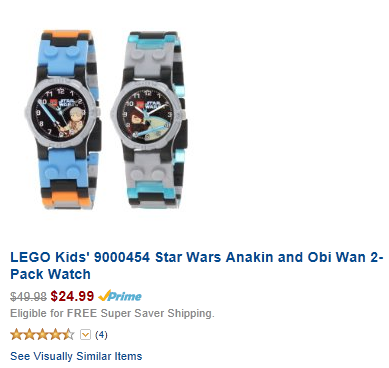Click the Prime logo badge

coord(120,296)
